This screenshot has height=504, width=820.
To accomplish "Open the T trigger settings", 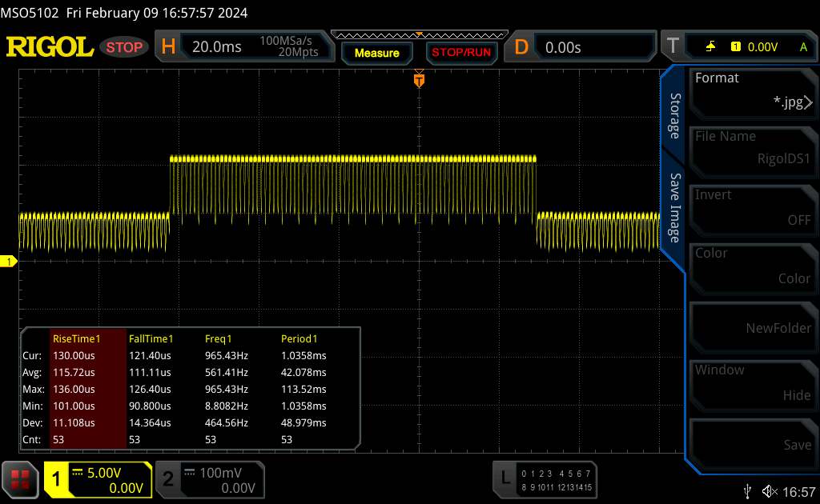I will click(738, 47).
